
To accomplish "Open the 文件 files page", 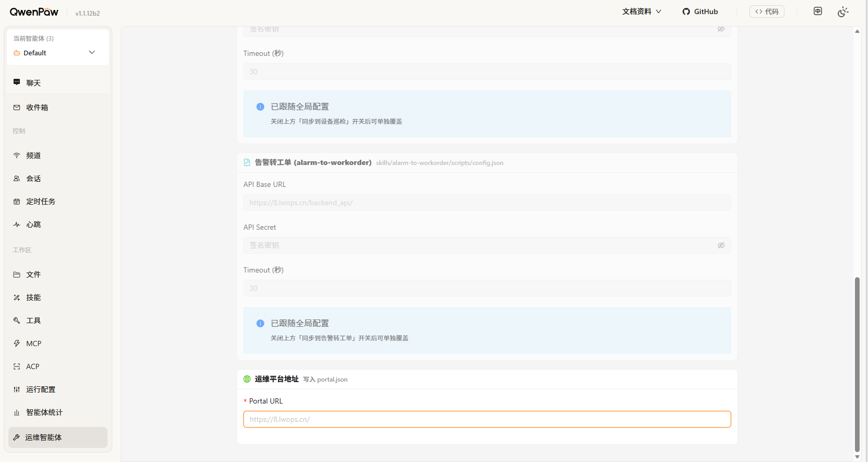I will [58, 275].
